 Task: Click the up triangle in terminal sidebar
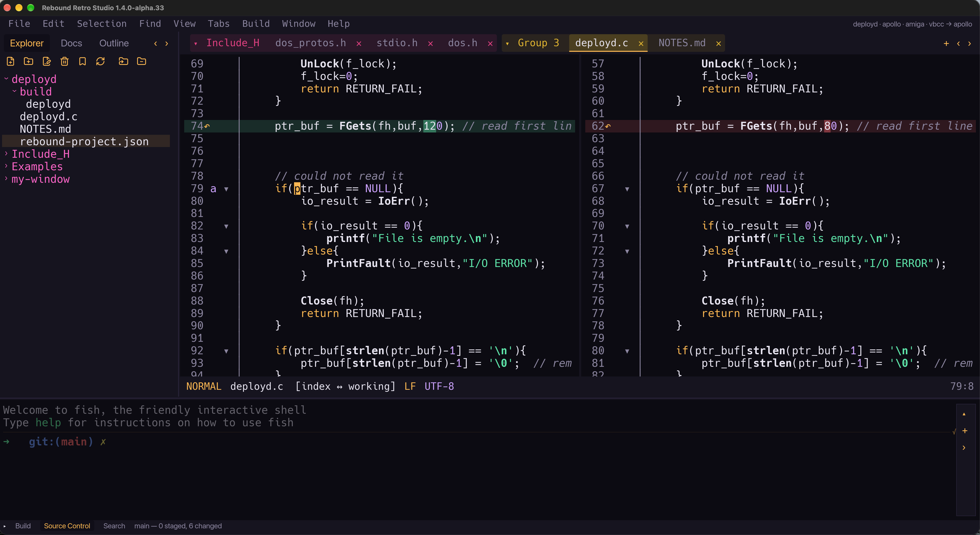pyautogui.click(x=964, y=414)
